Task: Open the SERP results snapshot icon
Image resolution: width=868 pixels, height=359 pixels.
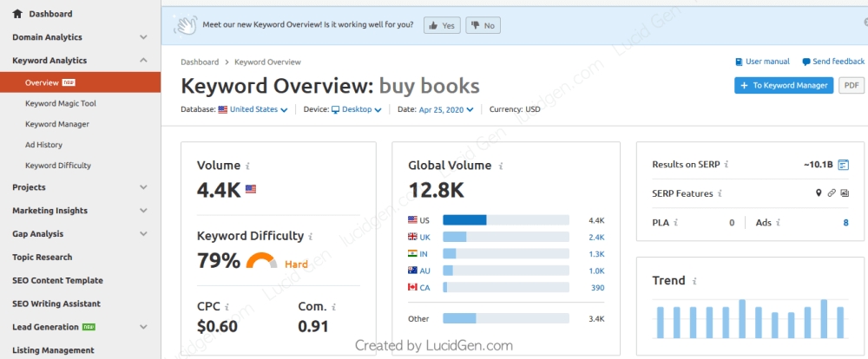Action: [x=844, y=164]
